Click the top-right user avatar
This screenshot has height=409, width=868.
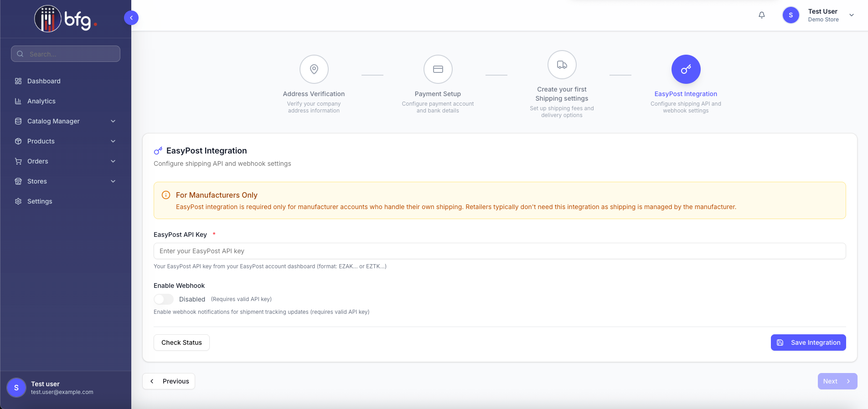(791, 15)
